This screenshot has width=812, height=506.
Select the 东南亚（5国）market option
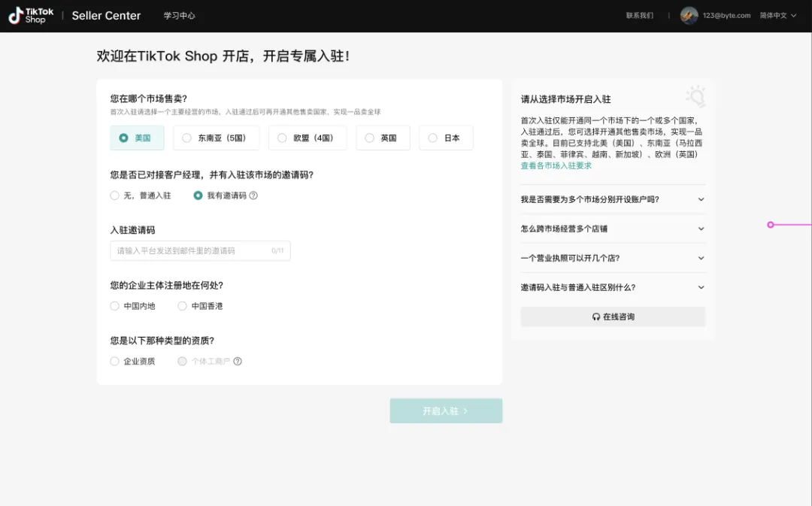click(217, 138)
